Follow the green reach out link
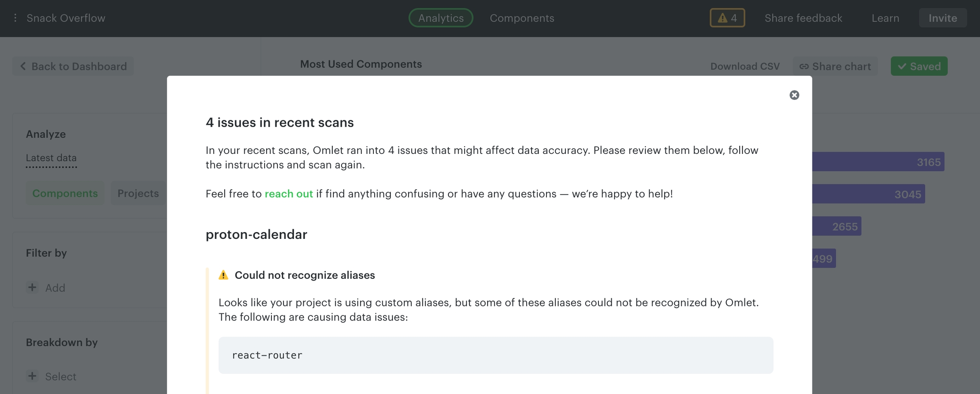This screenshot has height=394, width=980. tap(288, 194)
